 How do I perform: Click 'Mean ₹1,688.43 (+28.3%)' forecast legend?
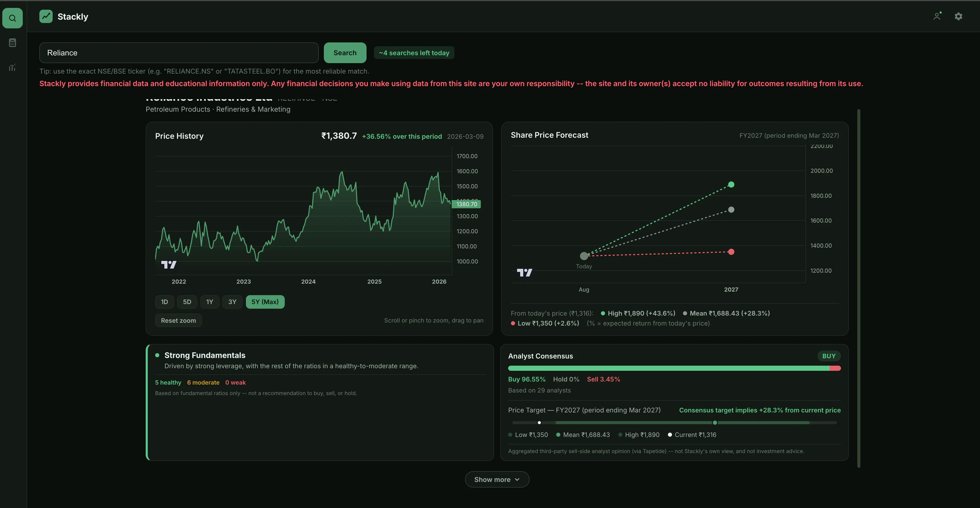[x=726, y=313]
